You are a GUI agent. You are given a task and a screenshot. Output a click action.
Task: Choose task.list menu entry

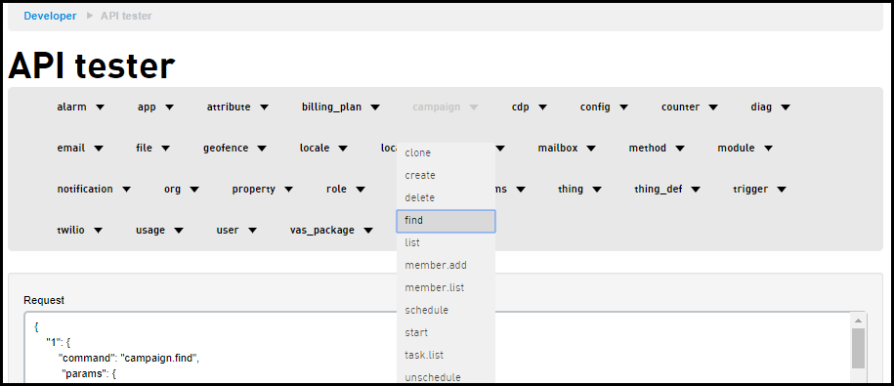pyautogui.click(x=446, y=355)
